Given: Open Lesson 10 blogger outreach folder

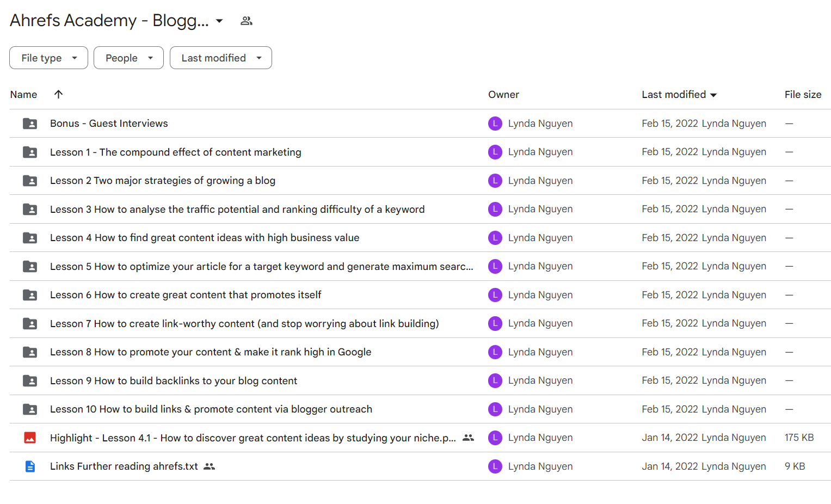Looking at the screenshot, I should pyautogui.click(x=211, y=409).
